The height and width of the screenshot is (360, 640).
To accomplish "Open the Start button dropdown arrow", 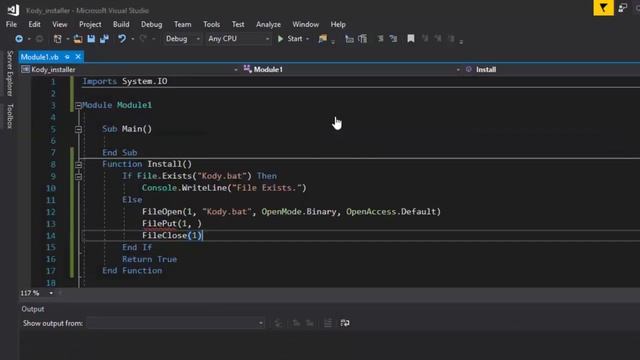I will point(307,39).
